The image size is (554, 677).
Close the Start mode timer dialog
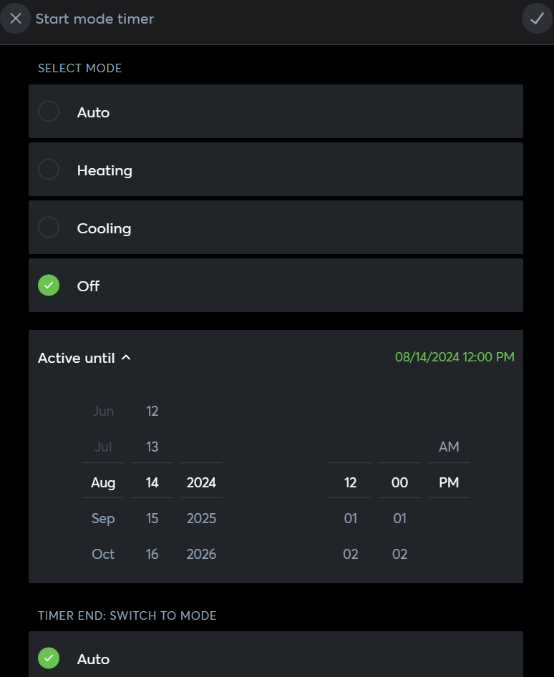[x=16, y=19]
